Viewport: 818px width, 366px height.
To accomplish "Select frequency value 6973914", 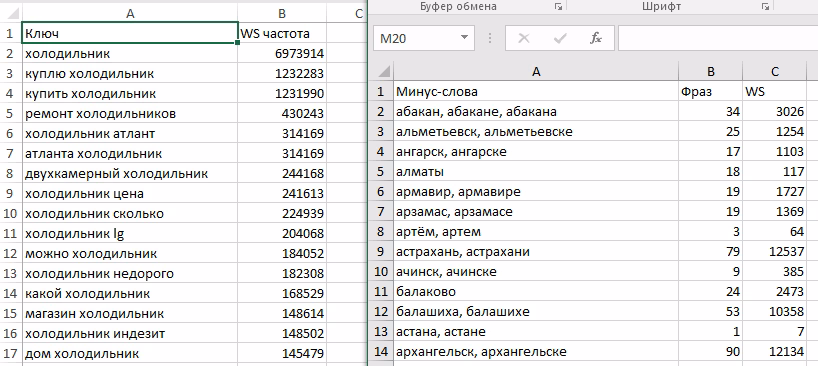I will tap(282, 53).
